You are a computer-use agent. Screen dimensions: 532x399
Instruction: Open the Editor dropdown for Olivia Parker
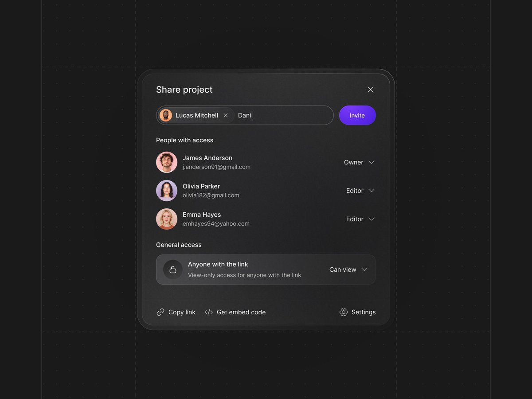click(360, 191)
